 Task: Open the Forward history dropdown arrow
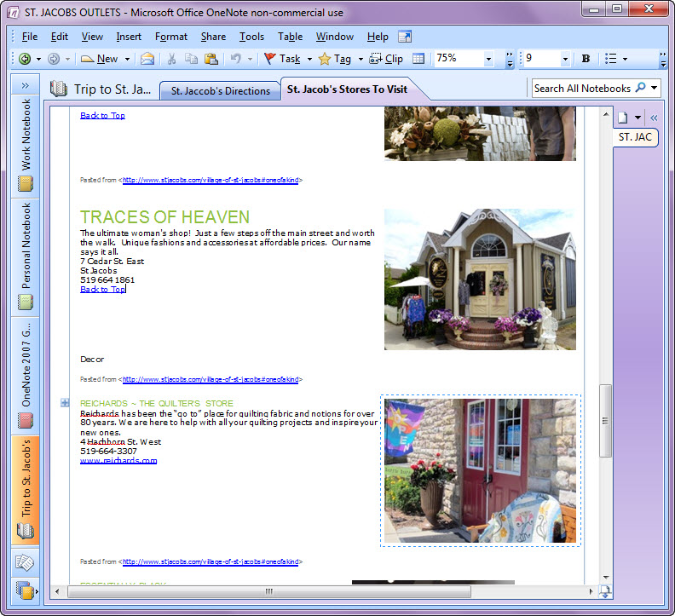click(67, 59)
